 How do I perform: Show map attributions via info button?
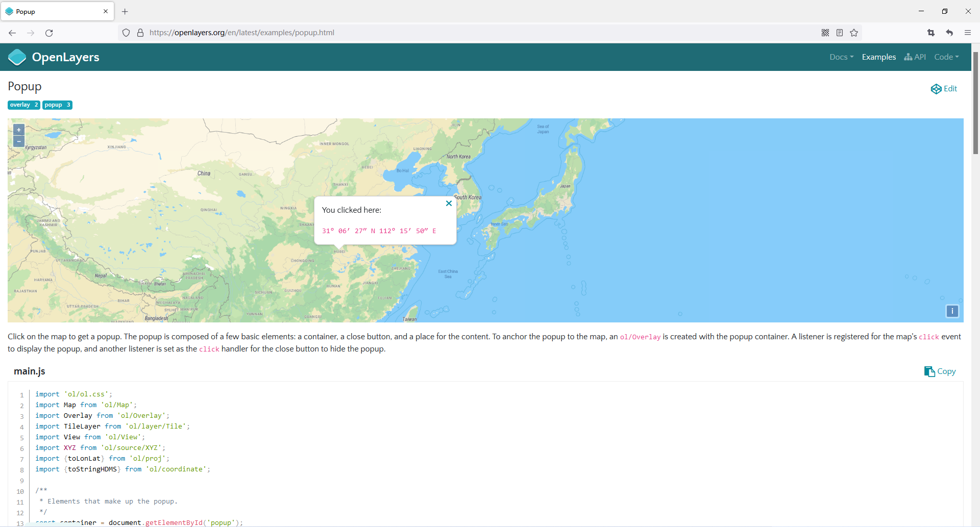952,311
